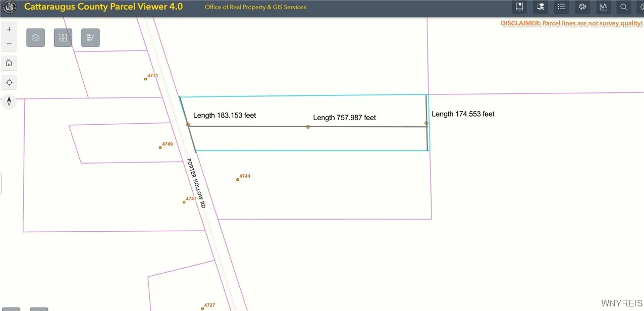The height and width of the screenshot is (311, 644).
Task: Open the draw palette tool
Action: (x=582, y=7)
